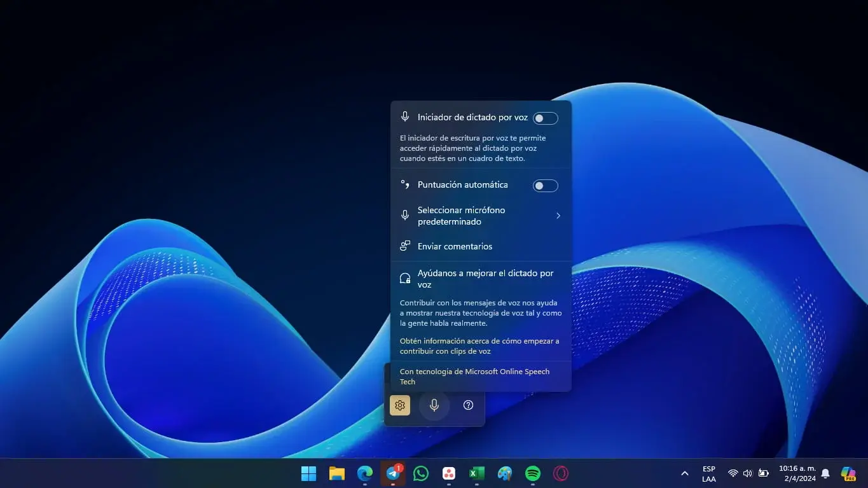Show hidden system tray icons

click(x=685, y=473)
